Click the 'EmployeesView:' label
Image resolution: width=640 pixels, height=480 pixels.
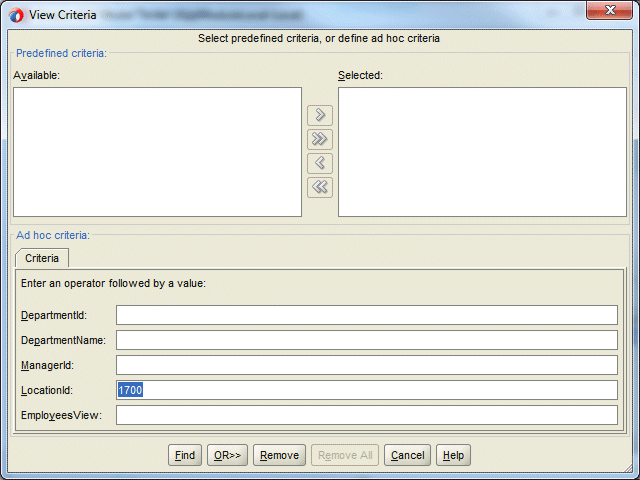pyautogui.click(x=61, y=416)
